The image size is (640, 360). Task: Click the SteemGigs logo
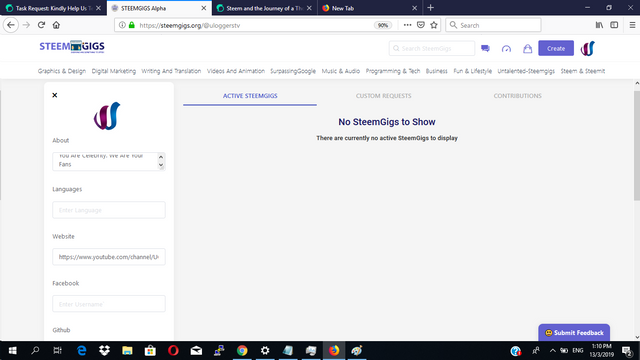tap(72, 47)
